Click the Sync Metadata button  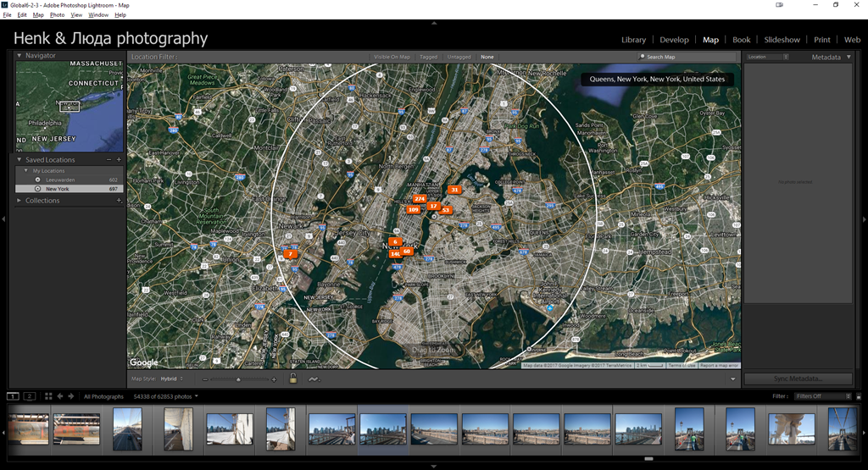coord(798,379)
